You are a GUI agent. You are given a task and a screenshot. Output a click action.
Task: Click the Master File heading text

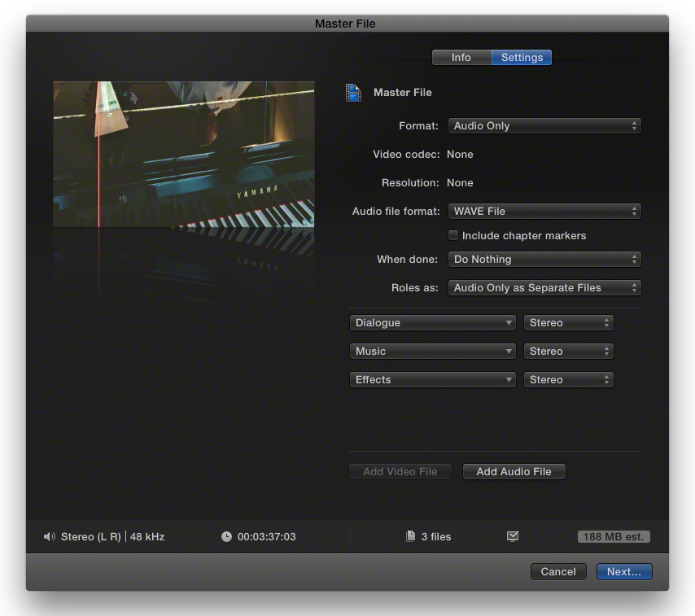[403, 92]
